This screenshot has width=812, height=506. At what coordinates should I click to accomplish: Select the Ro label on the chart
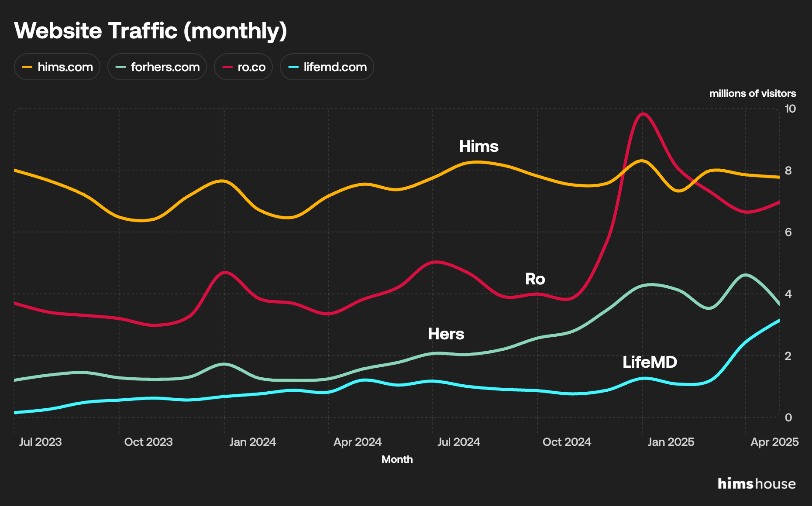click(535, 279)
